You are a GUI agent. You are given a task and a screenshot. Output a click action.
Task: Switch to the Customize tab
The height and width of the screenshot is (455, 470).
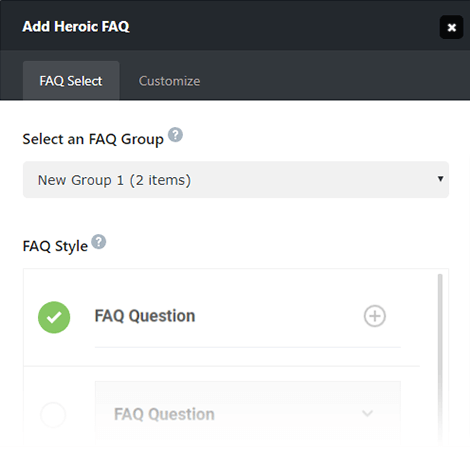tap(169, 81)
